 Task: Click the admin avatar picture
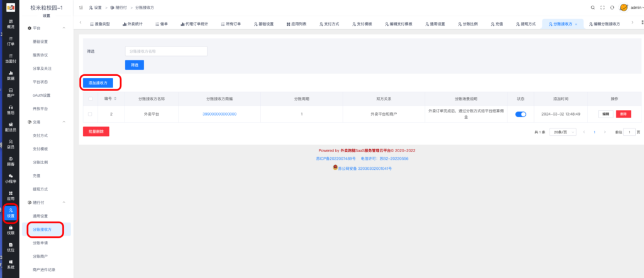point(623,8)
